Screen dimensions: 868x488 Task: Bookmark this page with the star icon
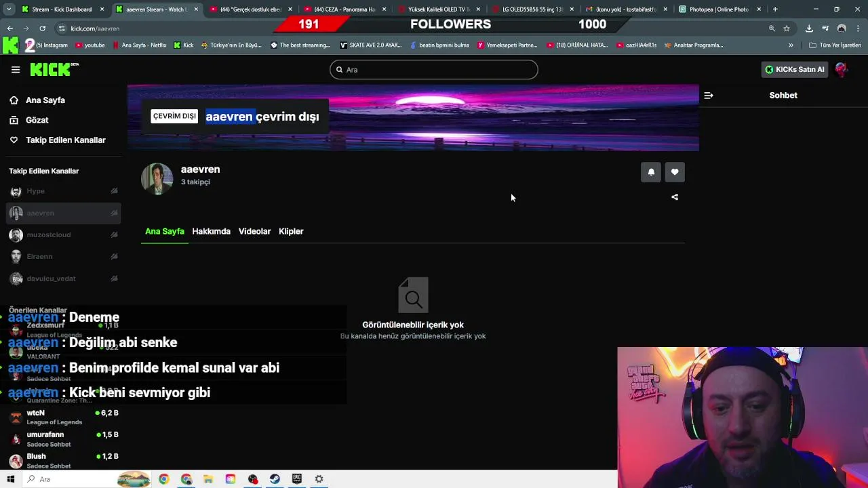[787, 28]
